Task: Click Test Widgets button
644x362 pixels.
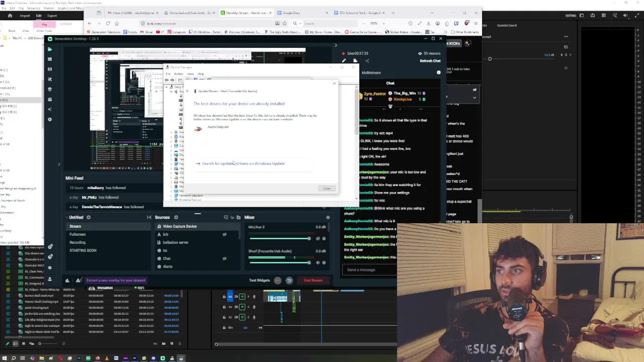Action: pos(259,280)
